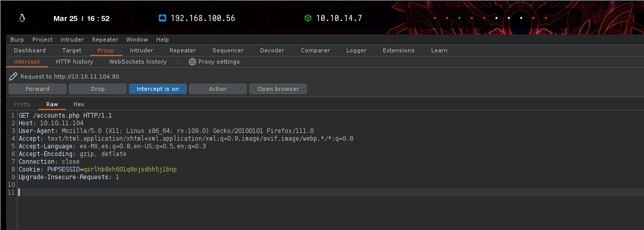Viewport: 644px width, 230px height.
Task: Open the HTTP history sub-tab
Action: pyautogui.click(x=75, y=62)
